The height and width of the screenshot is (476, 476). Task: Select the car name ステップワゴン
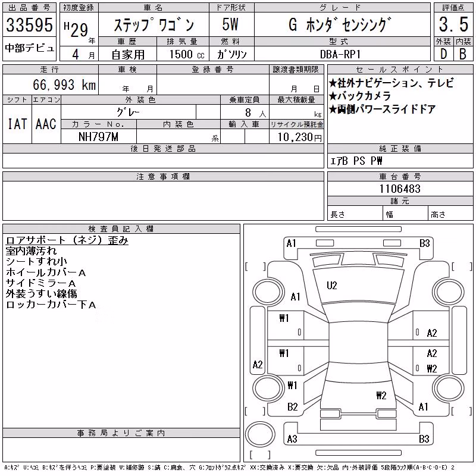[x=154, y=24]
